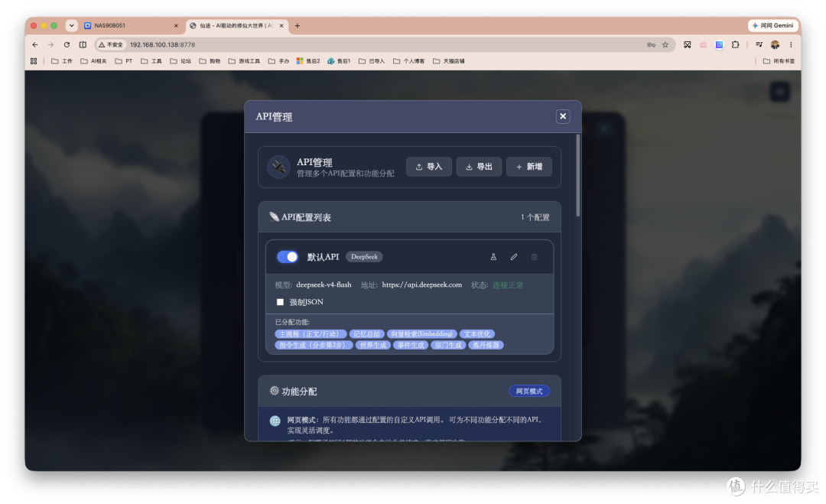The width and height of the screenshot is (826, 504).
Task: Click the globe icon in 网页模式 description
Action: tap(275, 421)
